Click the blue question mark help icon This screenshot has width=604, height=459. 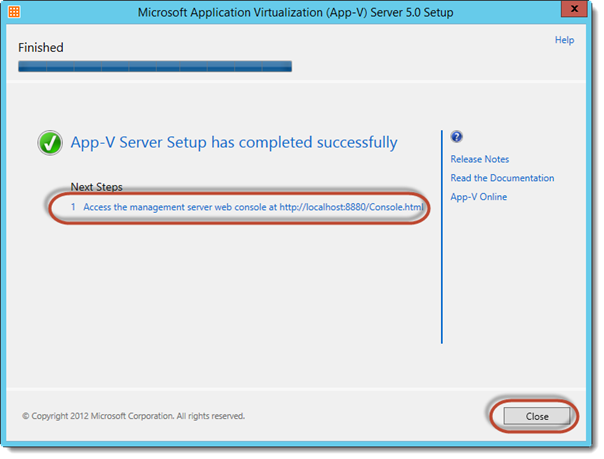[457, 137]
